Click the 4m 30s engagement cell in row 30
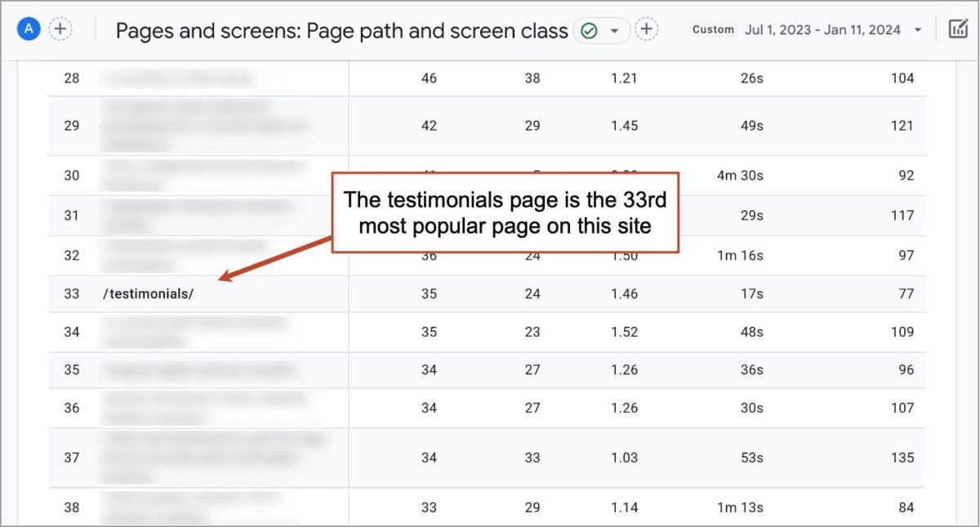The image size is (980, 527). pos(742,175)
